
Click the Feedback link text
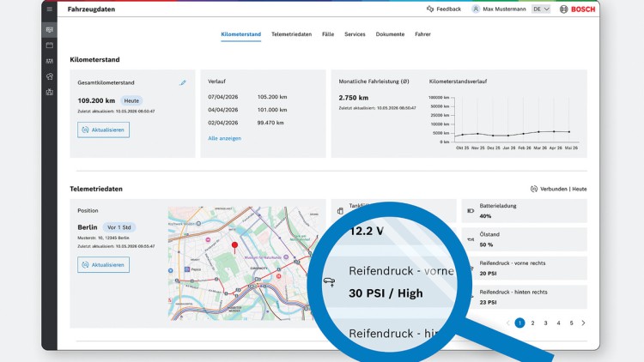click(448, 9)
